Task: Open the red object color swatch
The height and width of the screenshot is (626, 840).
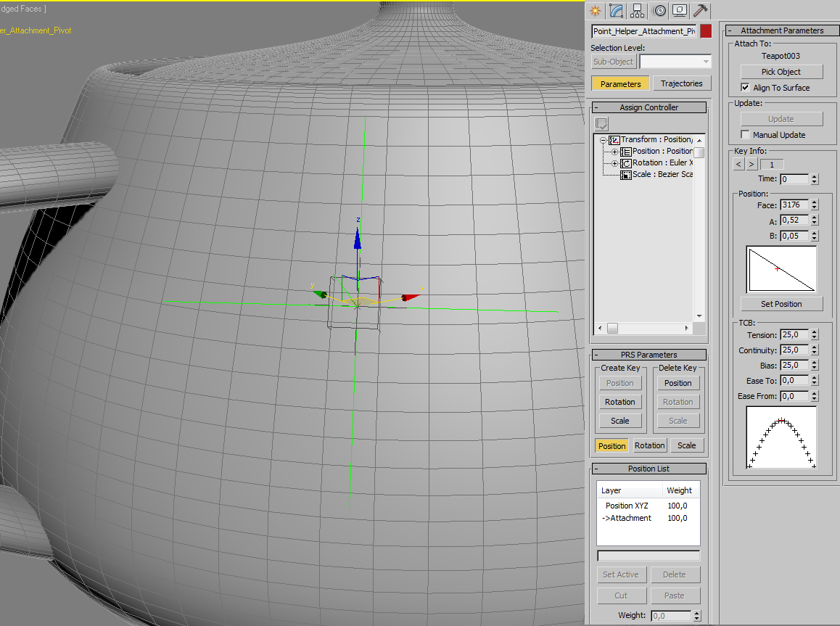Action: tap(705, 31)
